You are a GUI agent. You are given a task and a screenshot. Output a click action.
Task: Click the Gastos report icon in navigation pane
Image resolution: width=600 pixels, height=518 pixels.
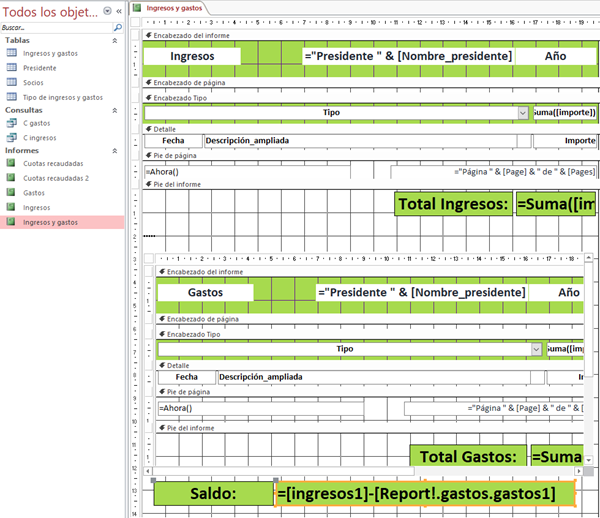[11, 192]
